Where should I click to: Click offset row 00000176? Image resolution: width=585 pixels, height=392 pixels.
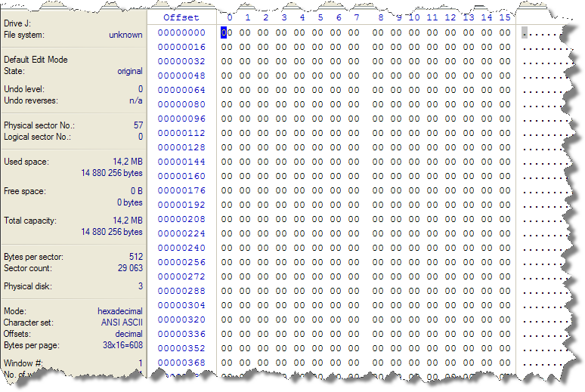click(181, 190)
